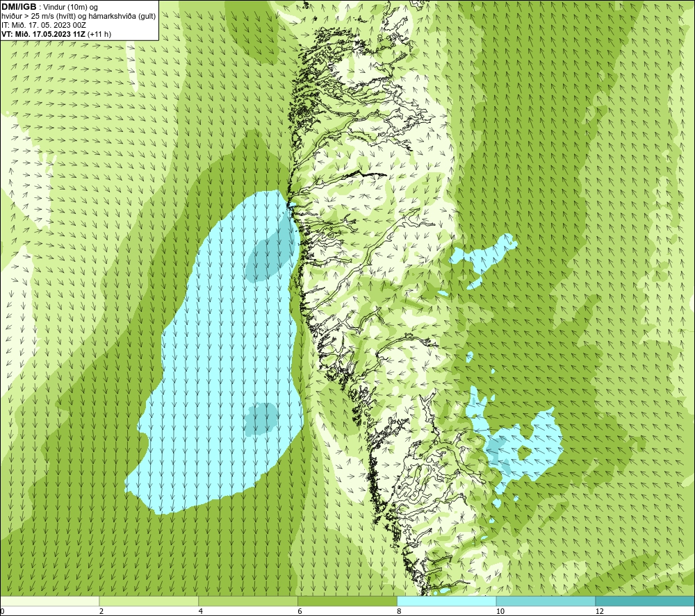Viewport: 695px width, 616px height.
Task: Click the teal 10–12 legend color band
Action: coord(546,601)
